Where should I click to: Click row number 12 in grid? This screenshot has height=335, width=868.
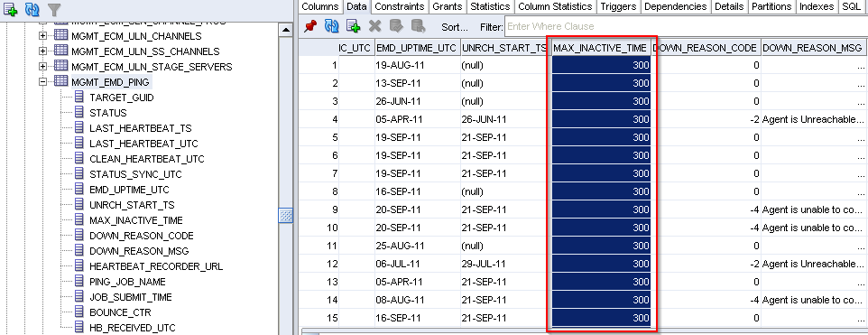(x=332, y=264)
